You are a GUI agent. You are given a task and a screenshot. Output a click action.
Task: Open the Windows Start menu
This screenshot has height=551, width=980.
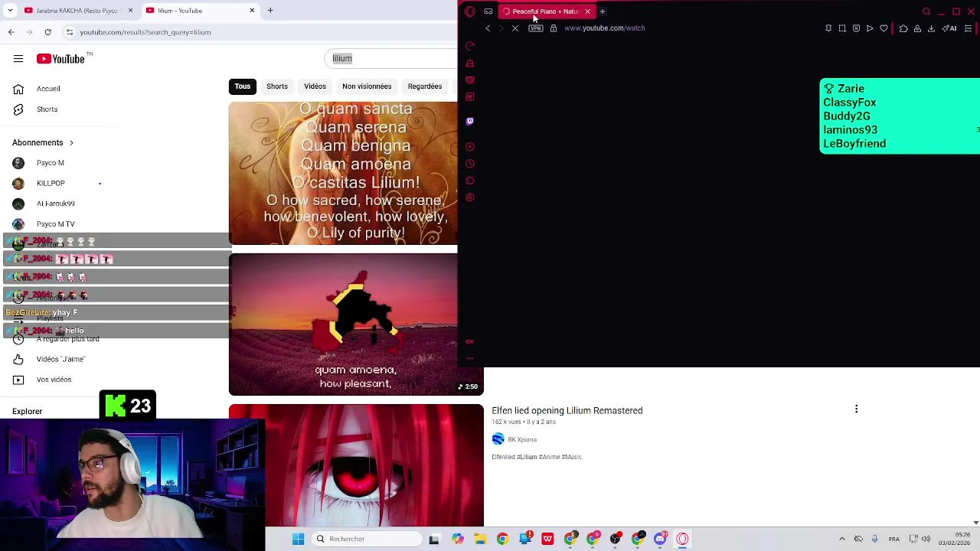click(298, 539)
